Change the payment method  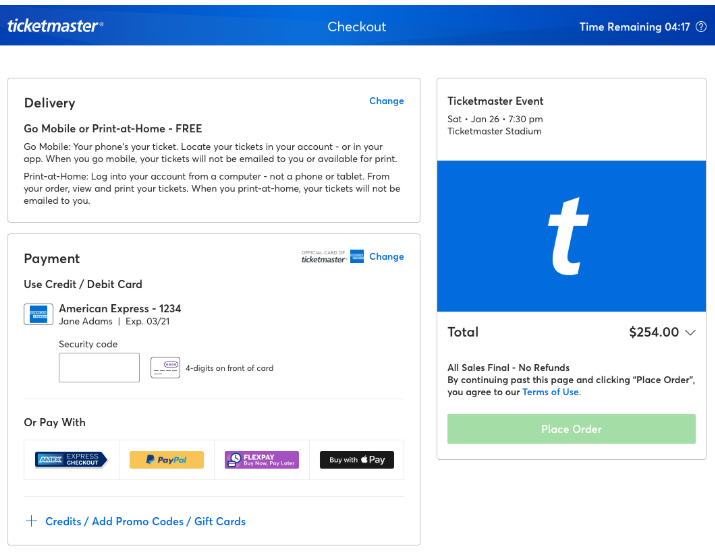pyautogui.click(x=386, y=256)
